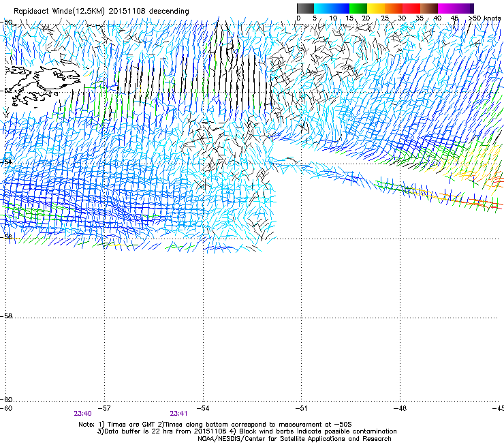Select the orange 25-30 knots legend segment
Image resolution: width=504 pixels, height=443 pixels.
394,8
